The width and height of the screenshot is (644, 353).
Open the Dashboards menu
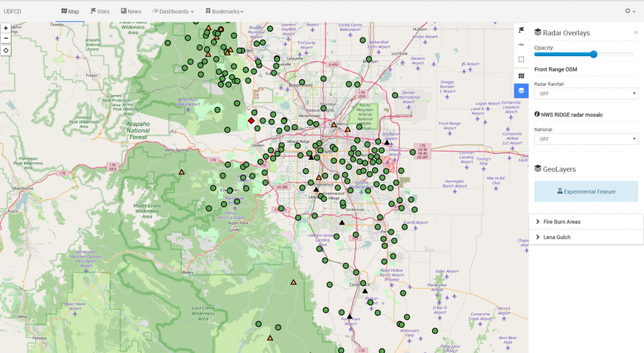[173, 11]
